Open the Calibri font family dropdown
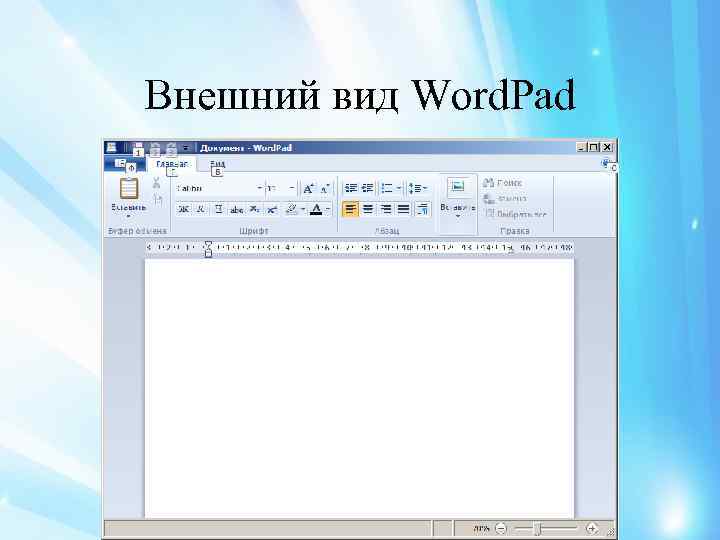Image resolution: width=720 pixels, height=540 pixels. pyautogui.click(x=259, y=188)
